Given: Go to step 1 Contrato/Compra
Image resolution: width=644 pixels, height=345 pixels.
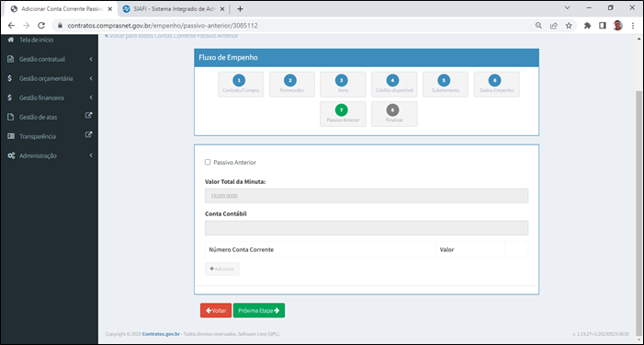Looking at the screenshot, I should [x=241, y=85].
